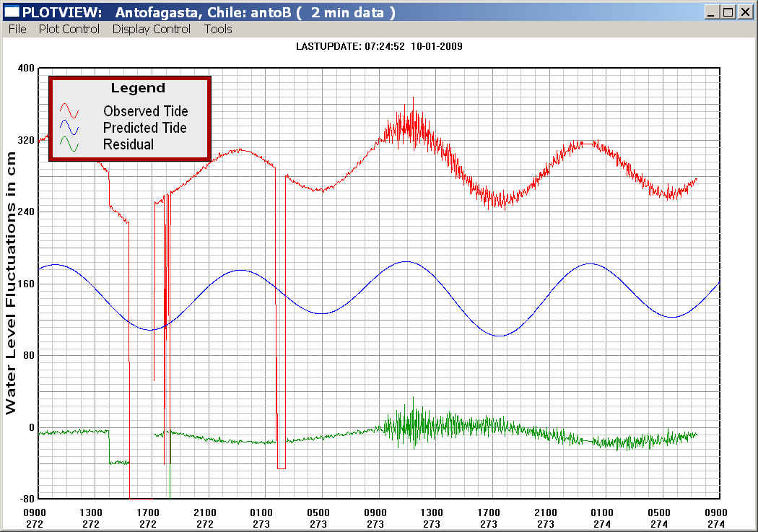Click the blue Predicted Tide wave icon
The width and height of the screenshot is (758, 532).
[x=69, y=128]
